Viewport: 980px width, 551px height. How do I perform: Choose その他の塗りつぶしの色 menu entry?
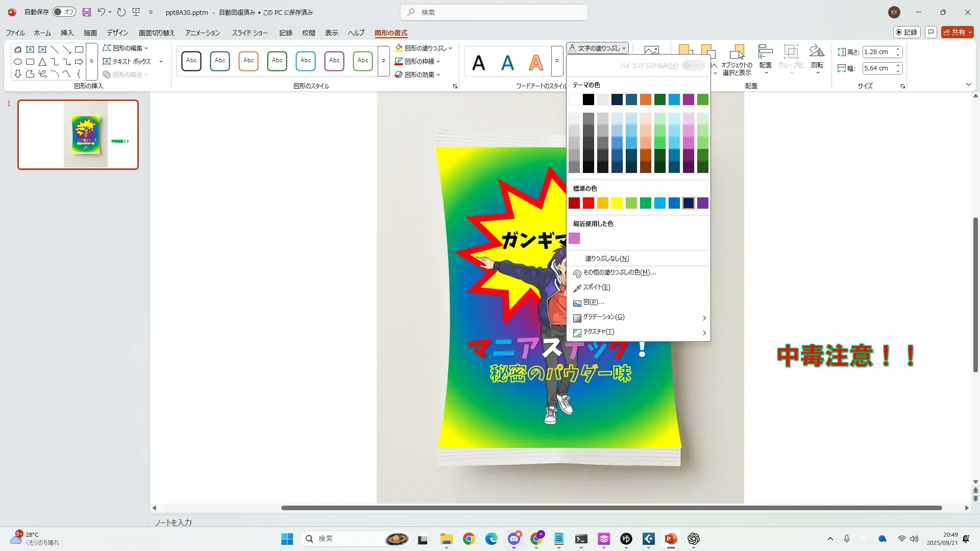point(619,272)
